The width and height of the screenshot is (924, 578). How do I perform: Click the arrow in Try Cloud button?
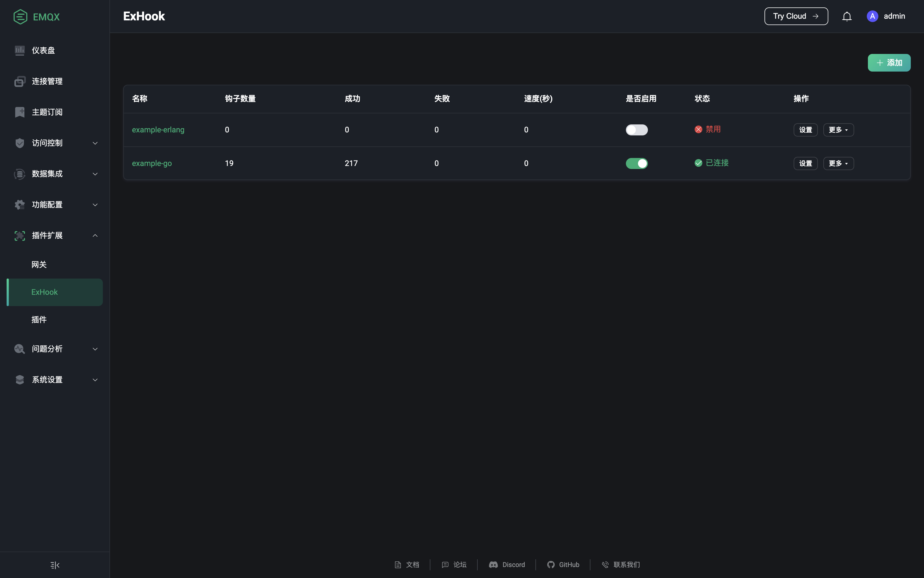tap(816, 16)
